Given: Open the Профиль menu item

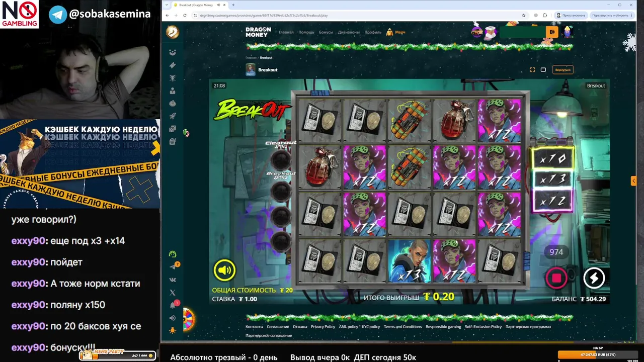Looking at the screenshot, I should click(x=373, y=32).
